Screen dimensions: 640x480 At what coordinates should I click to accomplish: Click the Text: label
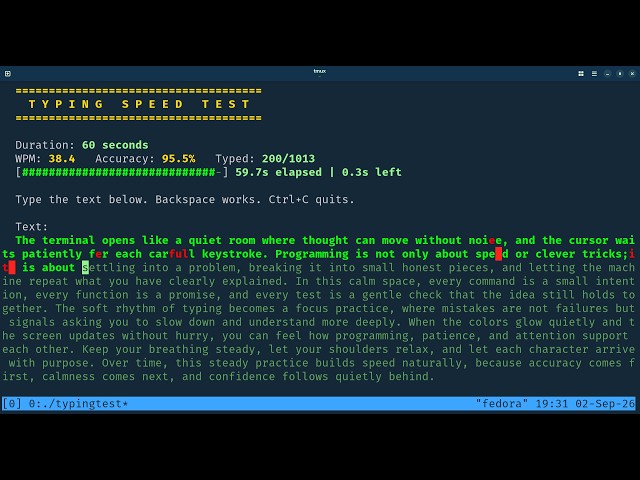tap(31, 227)
